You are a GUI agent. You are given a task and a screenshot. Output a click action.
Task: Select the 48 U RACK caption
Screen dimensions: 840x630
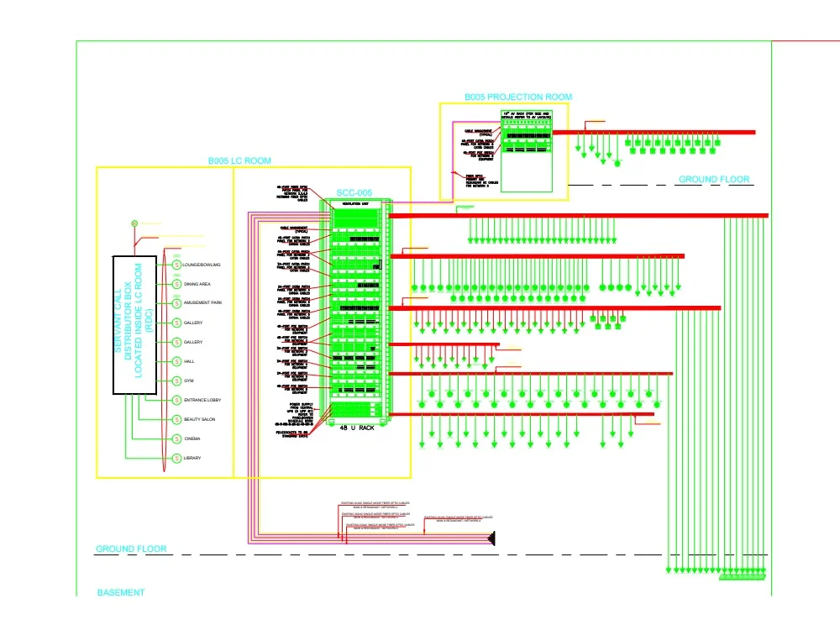tap(356, 428)
